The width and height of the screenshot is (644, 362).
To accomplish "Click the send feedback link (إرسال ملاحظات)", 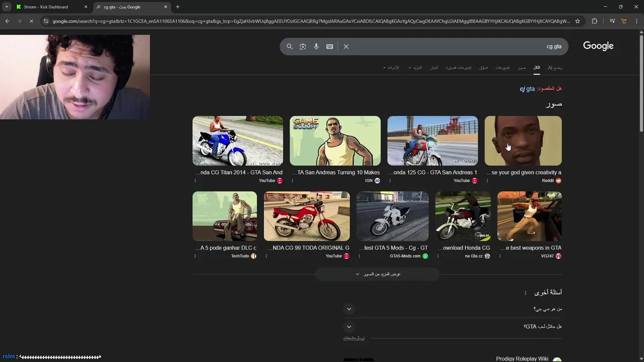I will point(354,338).
